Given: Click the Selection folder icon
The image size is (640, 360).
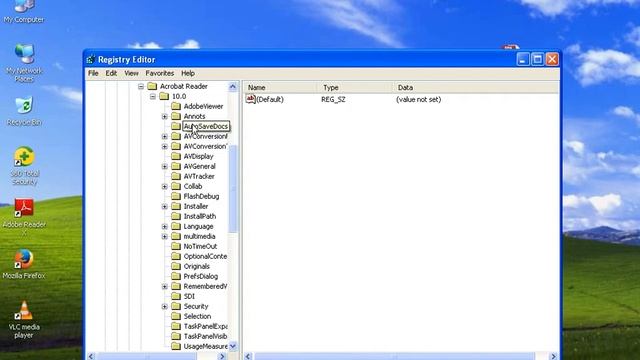Looking at the screenshot, I should tap(176, 316).
